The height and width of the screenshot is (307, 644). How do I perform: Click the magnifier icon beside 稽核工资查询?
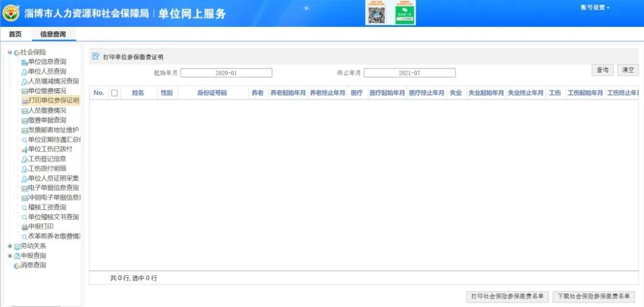pyautogui.click(x=24, y=208)
